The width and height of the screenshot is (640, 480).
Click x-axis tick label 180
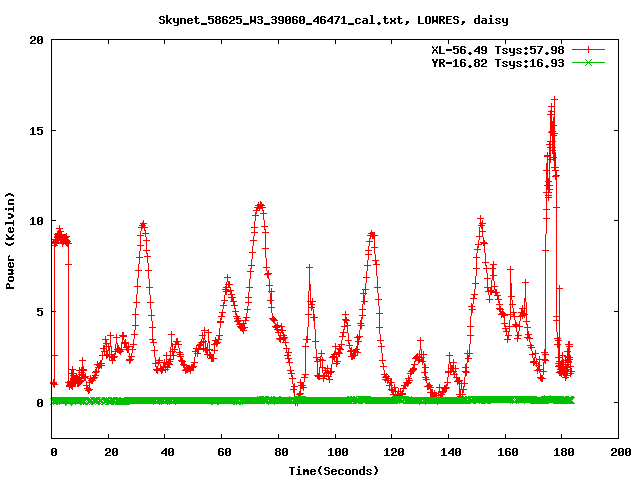(564, 452)
